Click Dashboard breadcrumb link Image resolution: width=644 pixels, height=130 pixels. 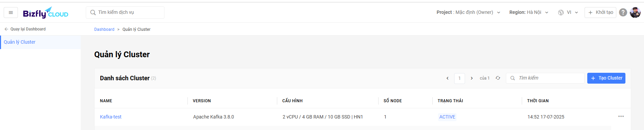click(104, 29)
